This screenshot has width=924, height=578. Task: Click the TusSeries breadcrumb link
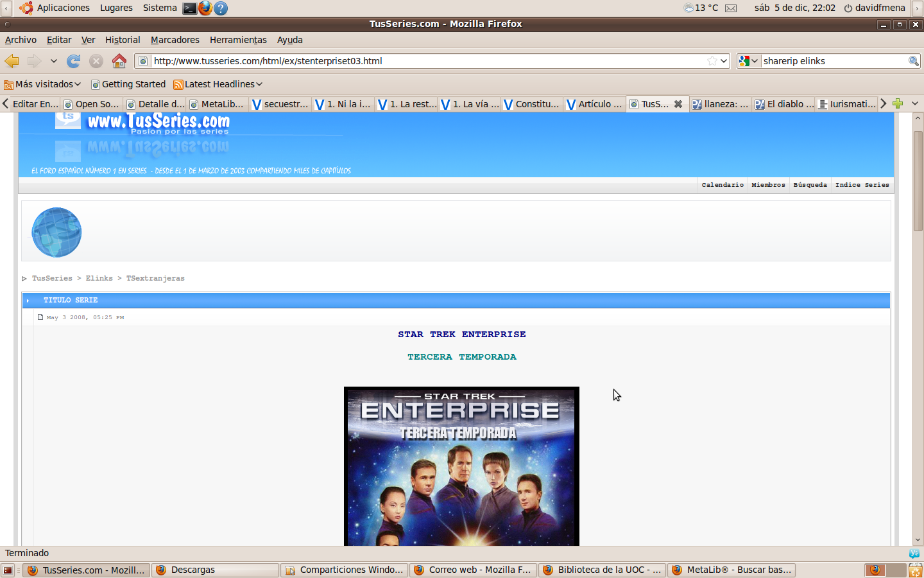coord(52,279)
